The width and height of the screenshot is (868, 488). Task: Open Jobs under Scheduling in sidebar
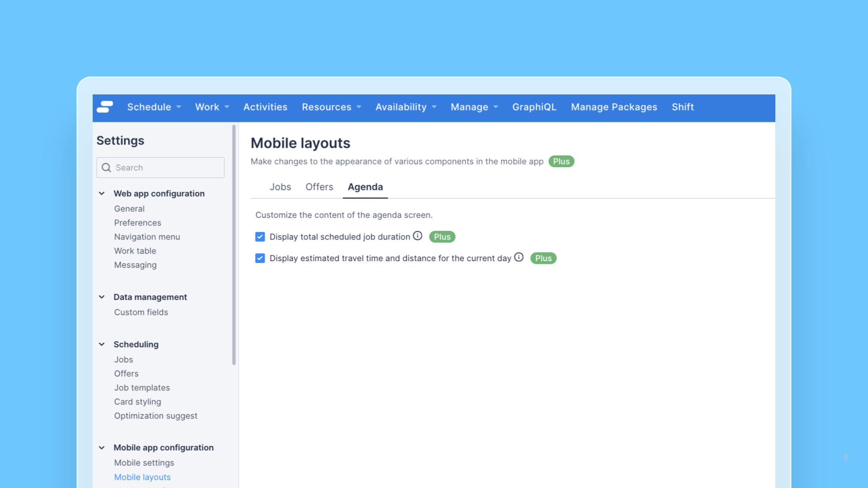pyautogui.click(x=123, y=360)
